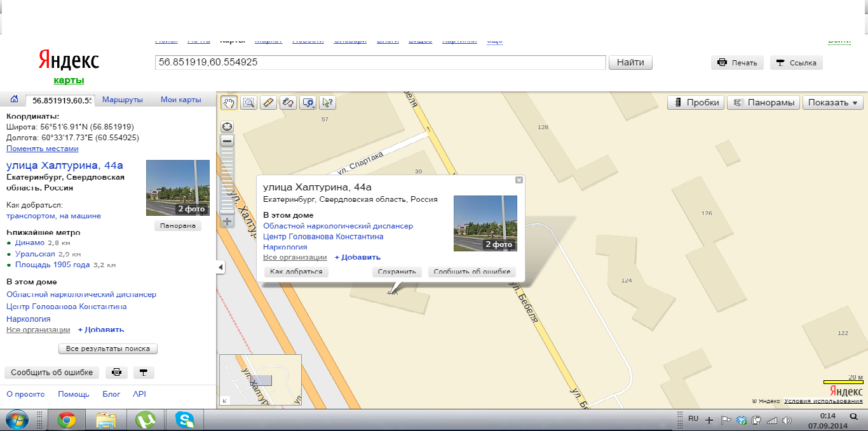Image resolution: width=868 pixels, height=431 pixels.
Task: Open balloon photo thumbnail
Action: click(x=485, y=223)
